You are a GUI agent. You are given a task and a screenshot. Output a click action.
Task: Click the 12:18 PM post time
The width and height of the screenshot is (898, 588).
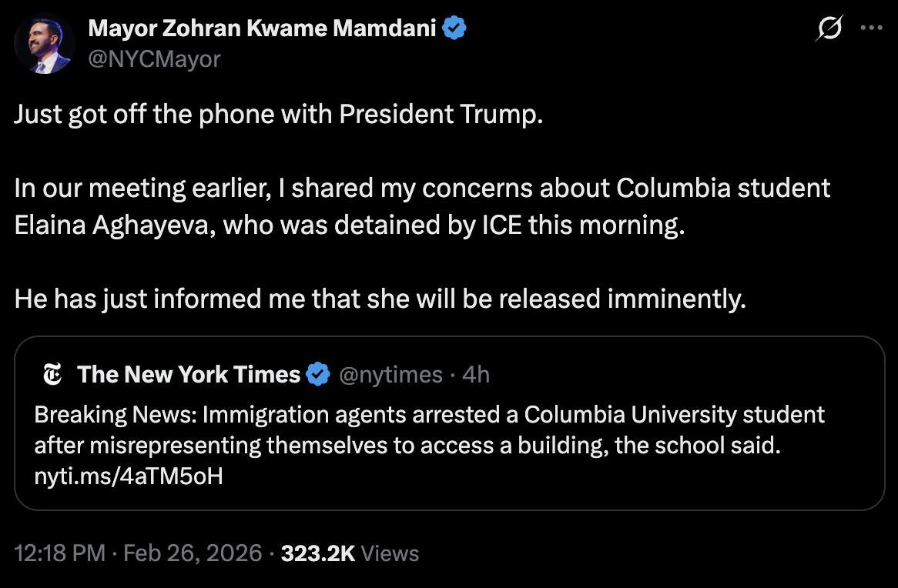59,553
